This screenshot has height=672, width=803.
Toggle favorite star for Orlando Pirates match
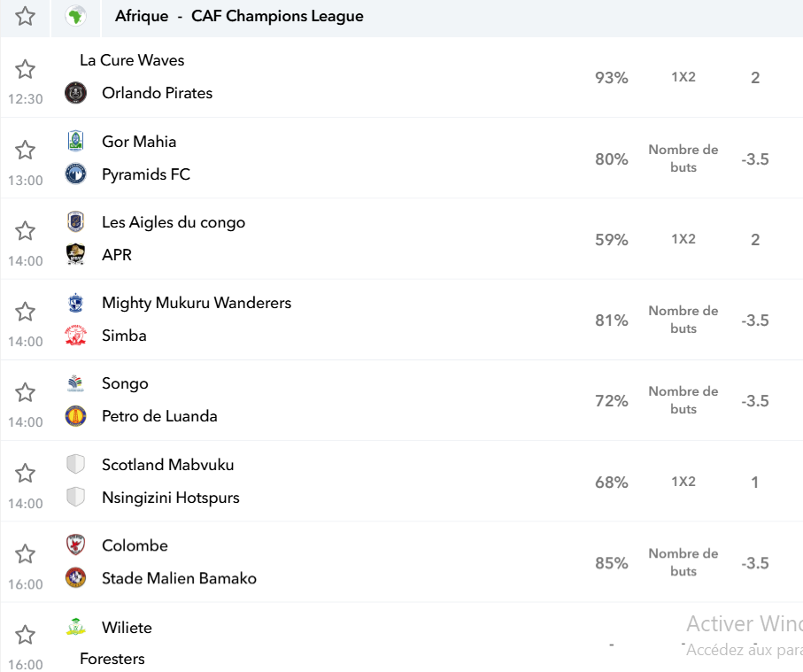coord(25,69)
